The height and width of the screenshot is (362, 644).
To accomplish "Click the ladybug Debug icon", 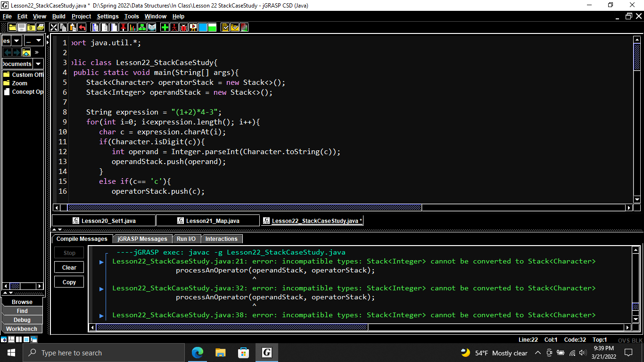I will pyautogui.click(x=184, y=27).
